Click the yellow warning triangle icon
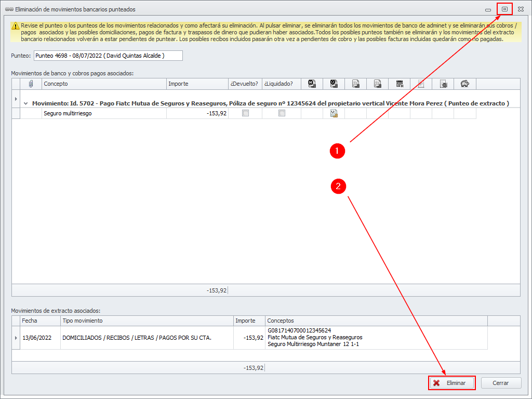This screenshot has width=532, height=399. (15, 26)
